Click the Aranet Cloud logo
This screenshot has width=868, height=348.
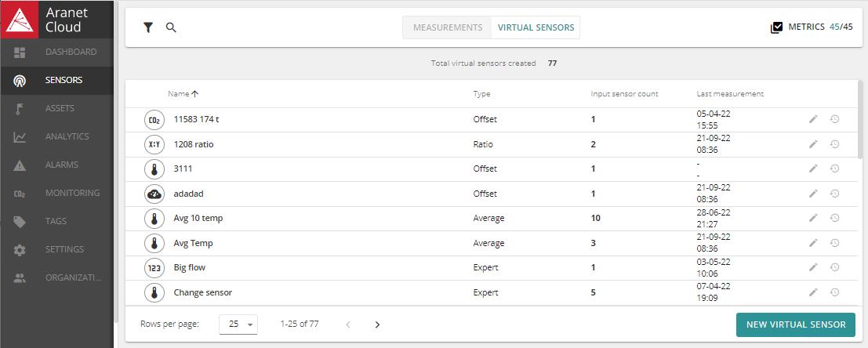pyautogui.click(x=19, y=20)
